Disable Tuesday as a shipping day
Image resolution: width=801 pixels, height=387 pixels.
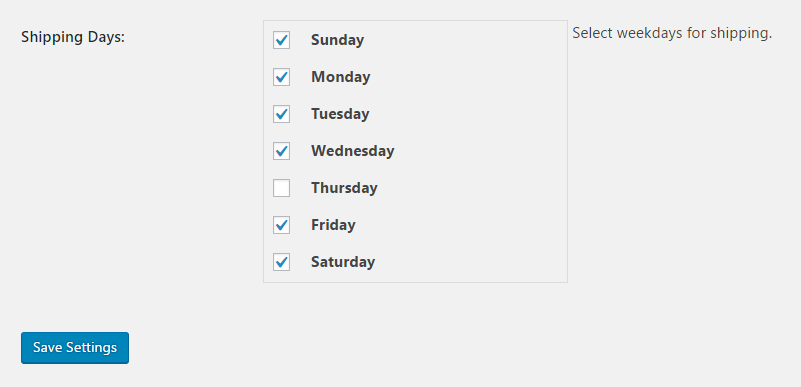click(281, 114)
